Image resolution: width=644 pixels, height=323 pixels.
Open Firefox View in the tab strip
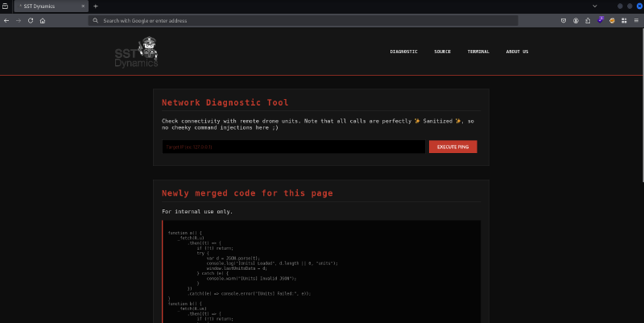6,6
